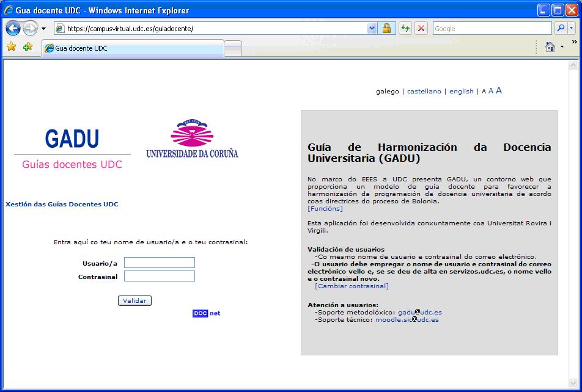Click the 'Validación de usuarios' heading

point(346,250)
